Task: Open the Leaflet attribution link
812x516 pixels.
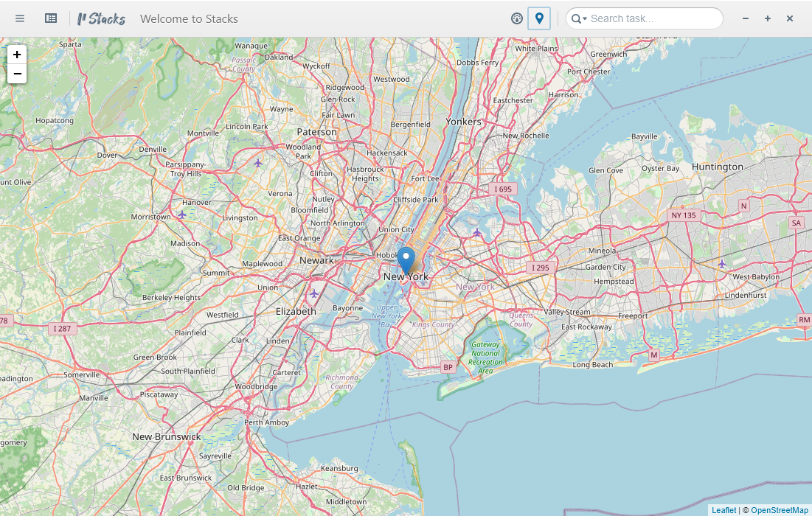Action: [x=723, y=510]
